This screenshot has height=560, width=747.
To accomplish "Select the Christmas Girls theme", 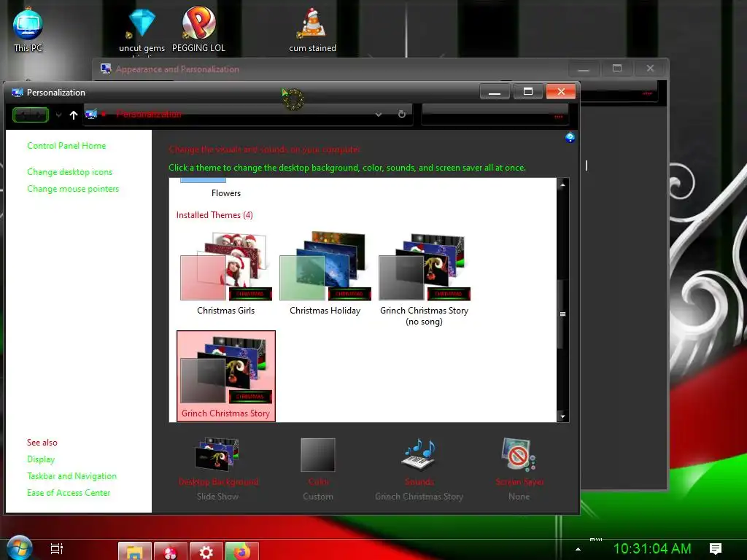I will click(x=226, y=274).
